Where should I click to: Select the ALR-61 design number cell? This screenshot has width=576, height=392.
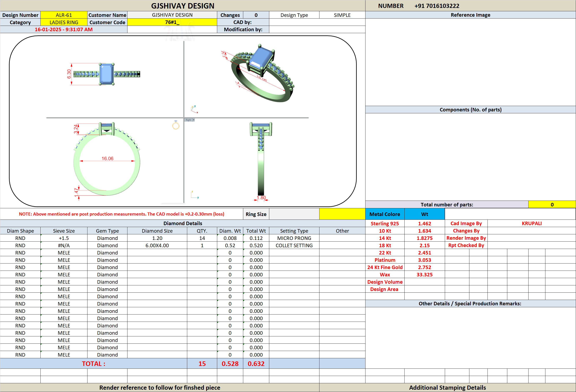pyautogui.click(x=64, y=15)
